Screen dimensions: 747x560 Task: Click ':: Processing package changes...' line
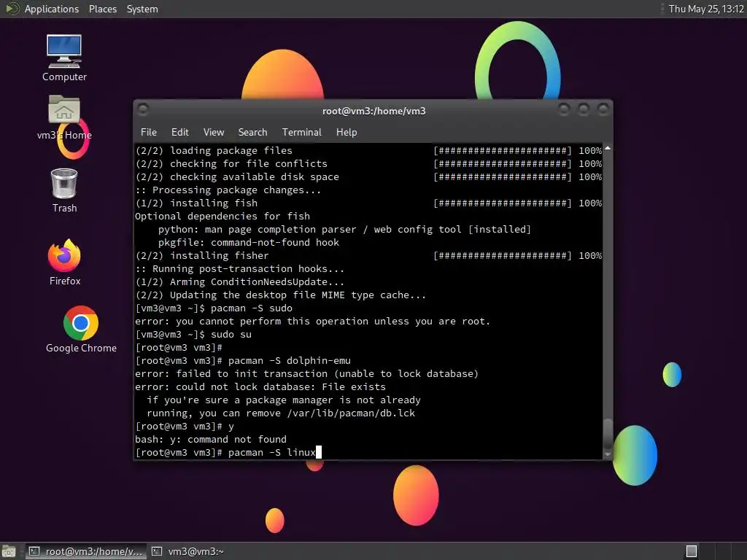[x=228, y=190]
